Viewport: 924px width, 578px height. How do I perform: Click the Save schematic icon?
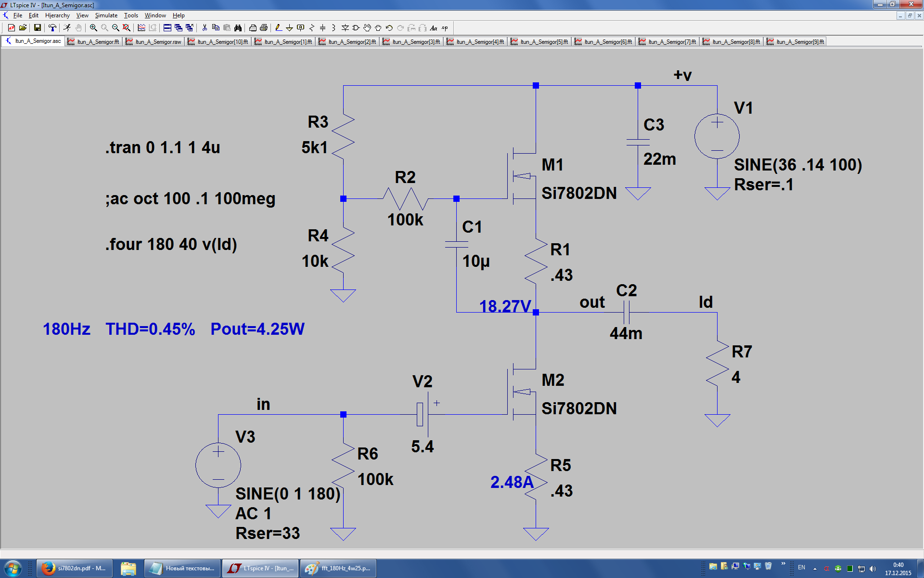pyautogui.click(x=37, y=28)
